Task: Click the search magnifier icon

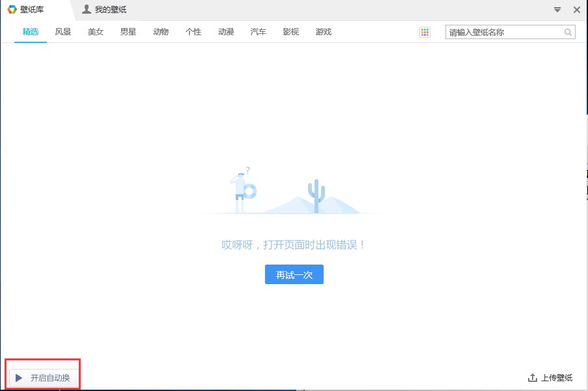Action: (x=567, y=31)
